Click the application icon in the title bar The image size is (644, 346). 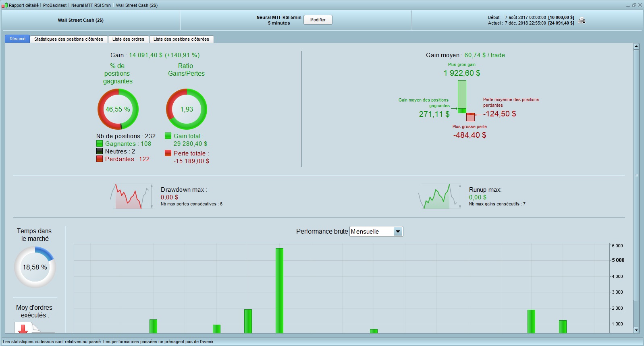[x=4, y=5]
